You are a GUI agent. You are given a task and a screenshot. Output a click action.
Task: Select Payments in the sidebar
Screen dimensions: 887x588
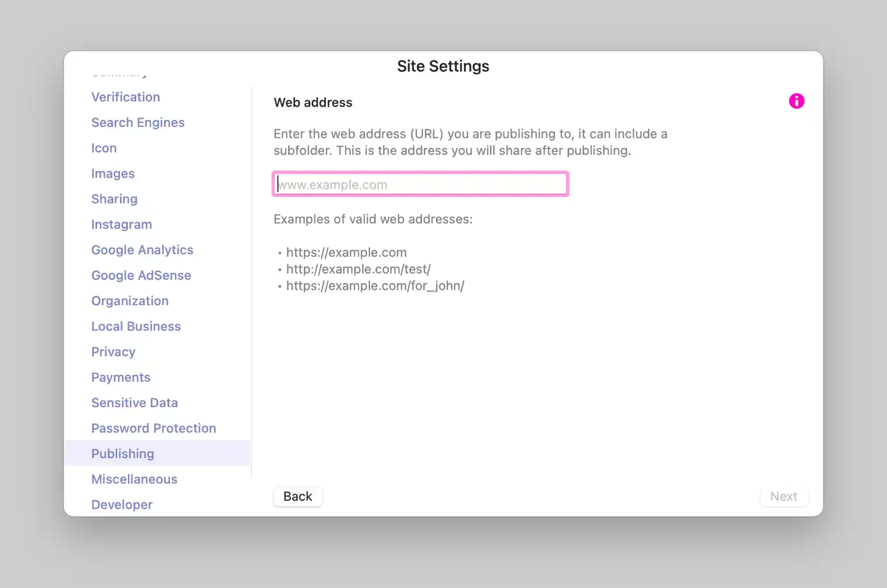coord(121,377)
